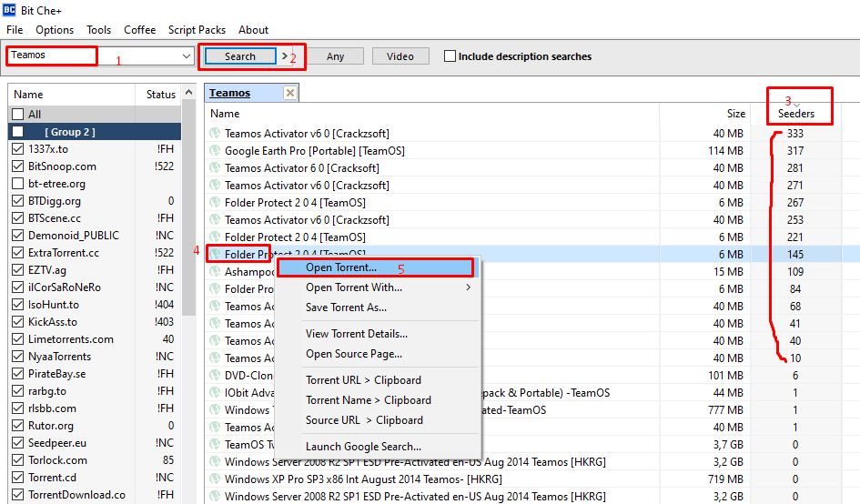The height and width of the screenshot is (504, 860).
Task: Click the site list vertical scrollbar thumb
Action: click(x=188, y=208)
